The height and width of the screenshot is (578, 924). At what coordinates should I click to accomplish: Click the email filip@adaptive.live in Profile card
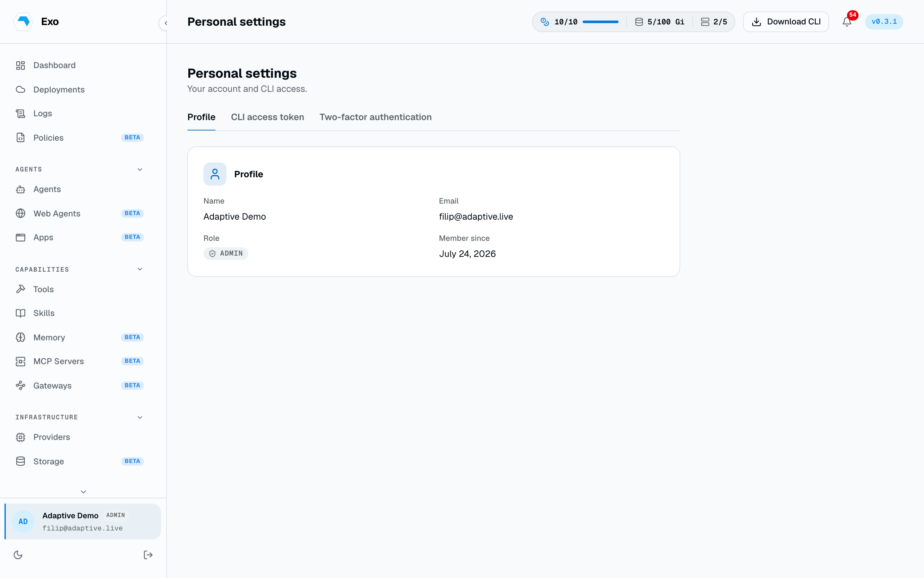(476, 217)
